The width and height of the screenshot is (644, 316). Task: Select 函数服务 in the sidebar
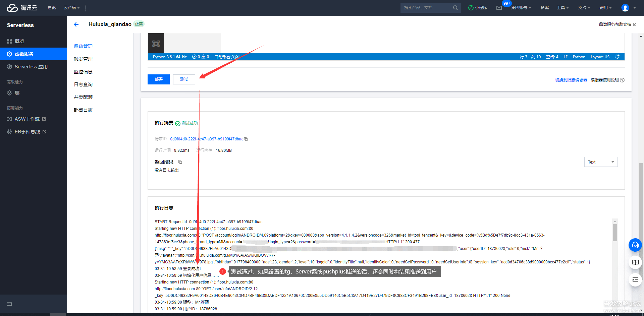[34, 54]
